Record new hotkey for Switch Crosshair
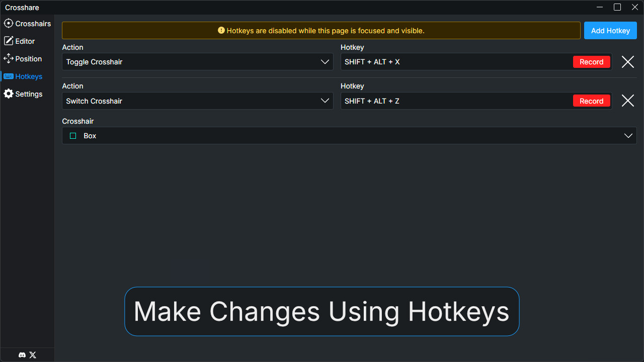The width and height of the screenshot is (644, 362). 591,101
